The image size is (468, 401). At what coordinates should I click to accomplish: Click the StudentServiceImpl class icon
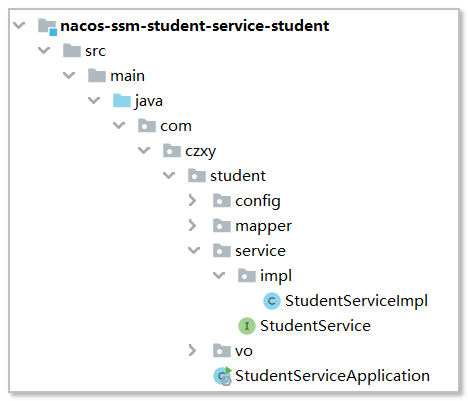(272, 301)
